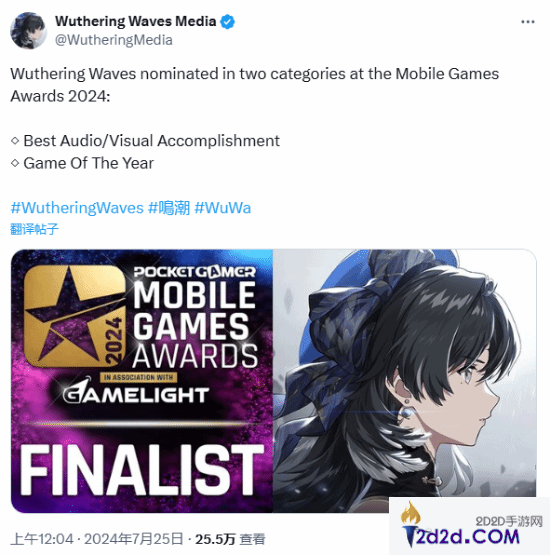Click the Pocket Gamer logo text
550x555 pixels.
tap(195, 272)
